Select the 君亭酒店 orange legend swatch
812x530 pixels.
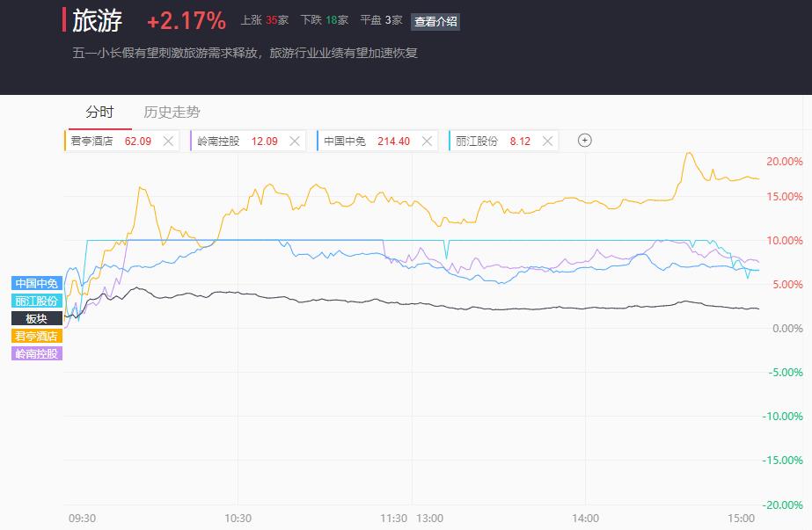(37, 336)
